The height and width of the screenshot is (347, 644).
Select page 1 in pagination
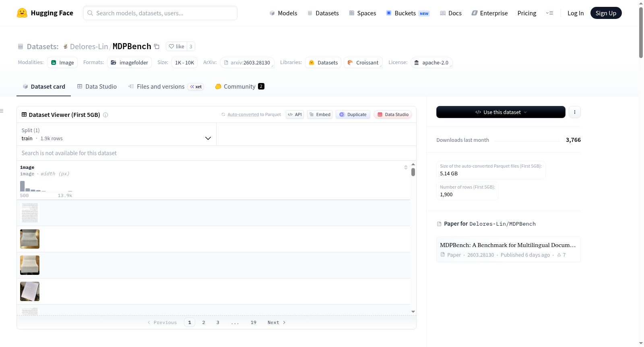190,322
